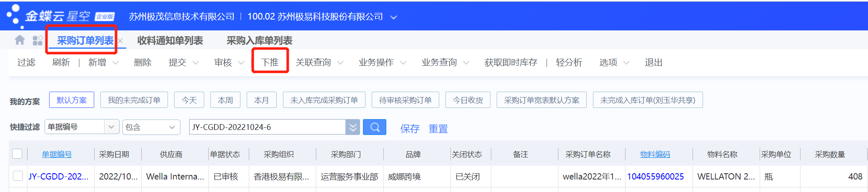The width and height of the screenshot is (868, 192).
Task: Expand the 业务操作 dropdown arrow
Action: [403, 63]
